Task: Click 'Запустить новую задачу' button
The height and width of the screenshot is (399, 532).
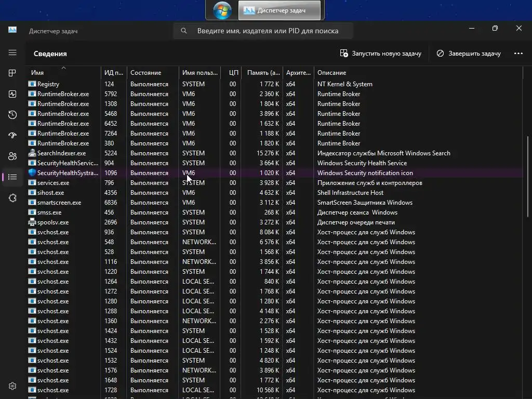Action: (380, 54)
